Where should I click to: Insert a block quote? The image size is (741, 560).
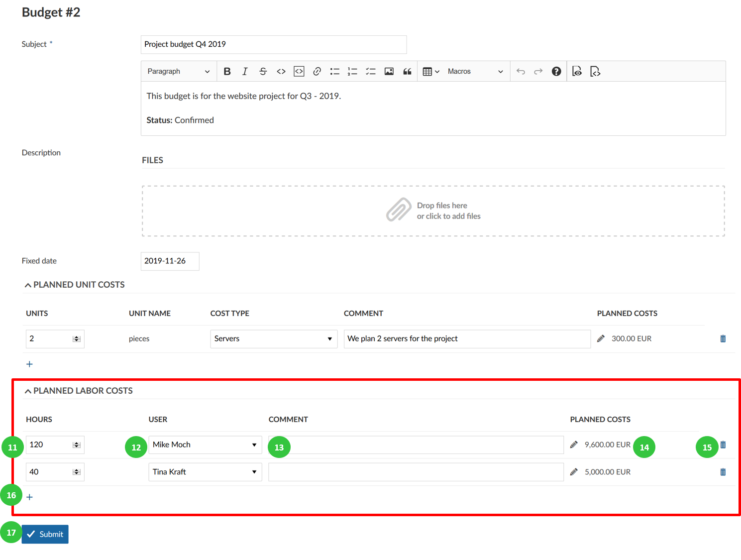click(x=407, y=71)
